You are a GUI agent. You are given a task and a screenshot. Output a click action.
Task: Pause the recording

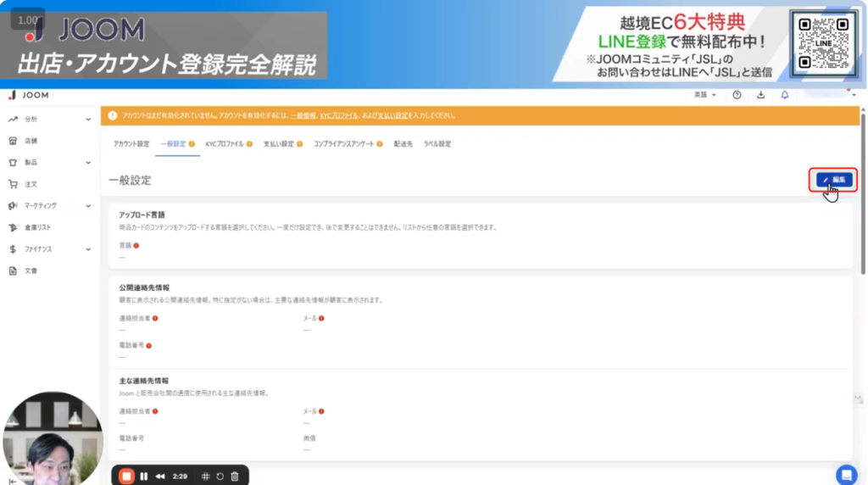click(144, 477)
